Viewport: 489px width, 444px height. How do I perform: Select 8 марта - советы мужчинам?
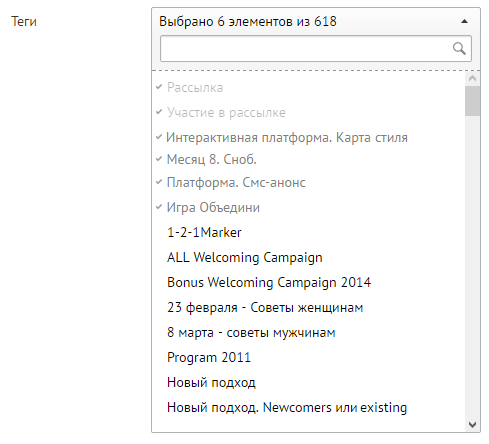(251, 332)
